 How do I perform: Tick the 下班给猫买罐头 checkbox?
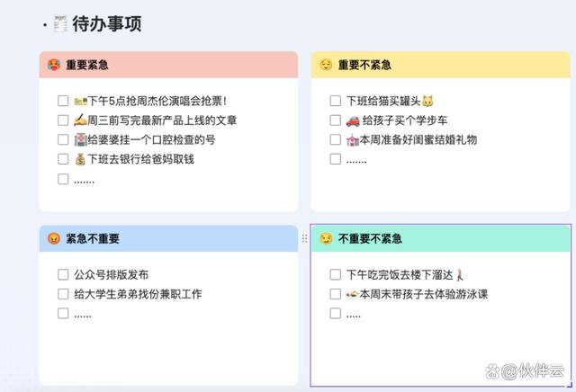[335, 101]
